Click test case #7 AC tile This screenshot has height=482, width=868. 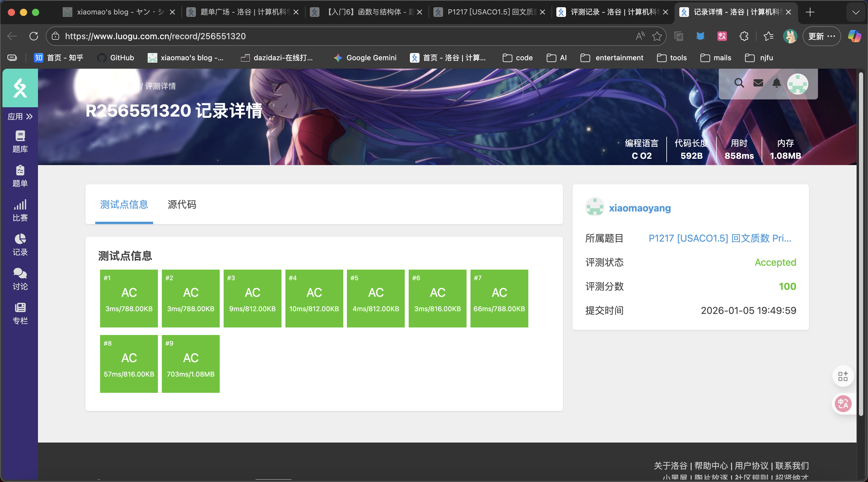coord(499,299)
